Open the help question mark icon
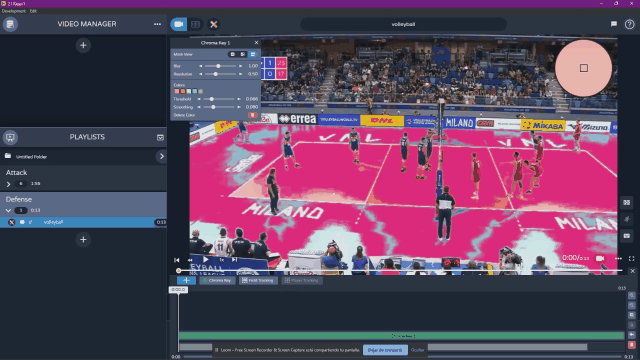 [x=629, y=24]
